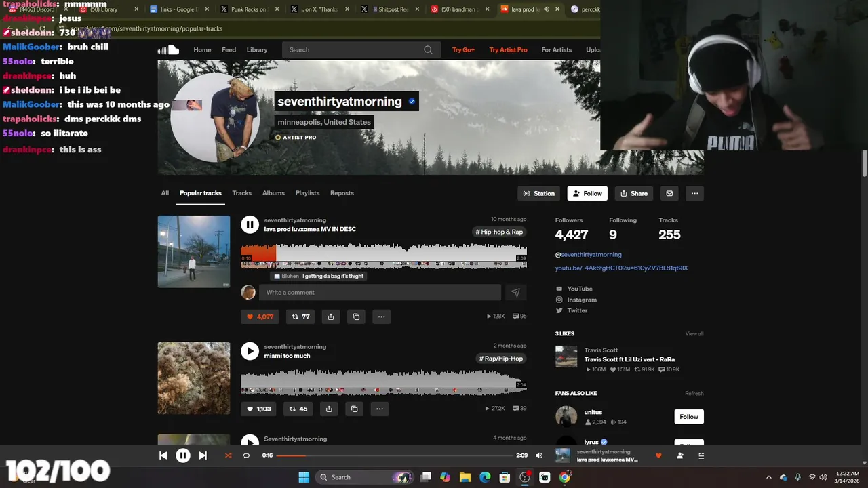Click the # Rap/Hip-Hop tag

pyautogui.click(x=501, y=359)
